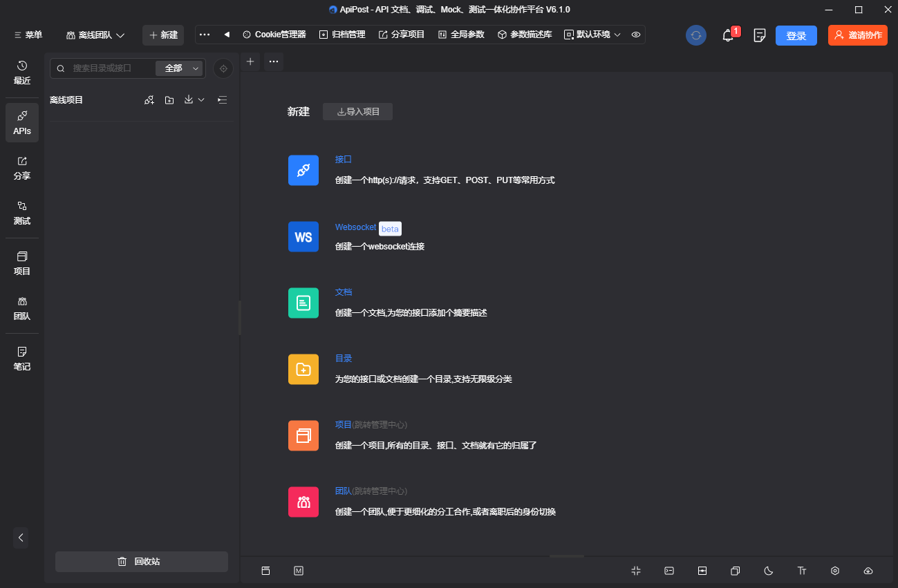This screenshot has width=898, height=588.
Task: Click the new API icon next to 离线项目
Action: pos(149,99)
